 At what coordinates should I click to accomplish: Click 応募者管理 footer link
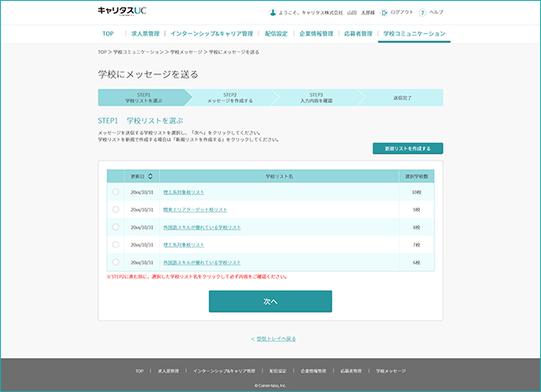click(351, 371)
